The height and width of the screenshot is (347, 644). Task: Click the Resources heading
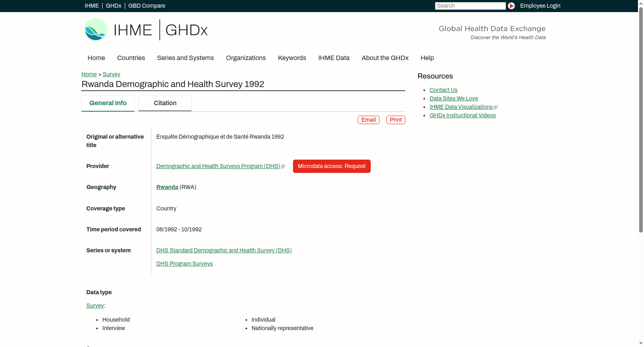point(435,76)
